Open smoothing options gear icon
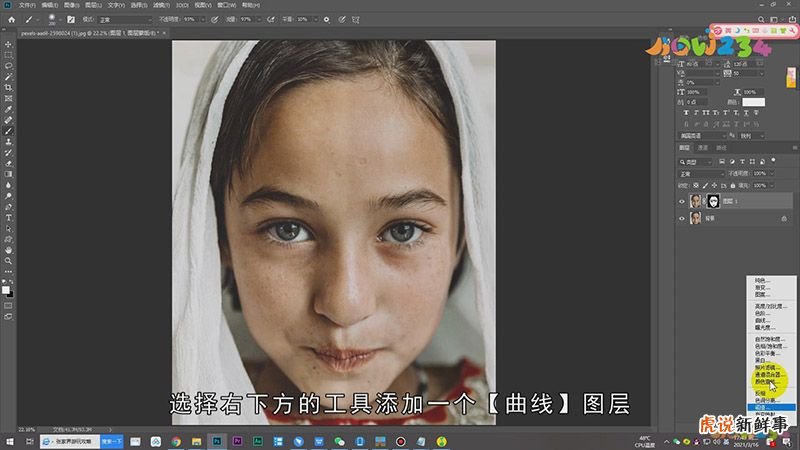This screenshot has width=800, height=450. tap(327, 19)
